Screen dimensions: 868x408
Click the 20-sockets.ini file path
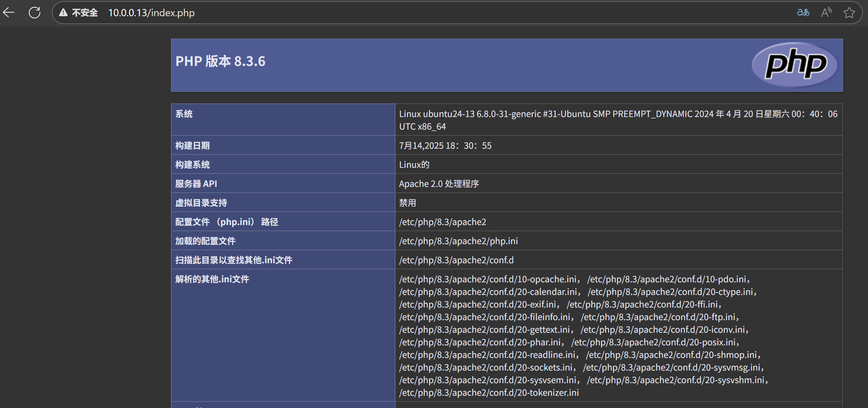click(x=486, y=367)
